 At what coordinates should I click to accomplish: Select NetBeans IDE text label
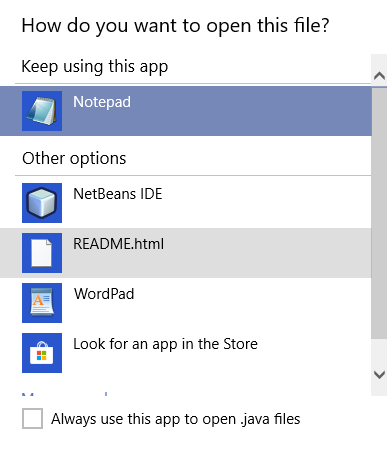coord(118,194)
